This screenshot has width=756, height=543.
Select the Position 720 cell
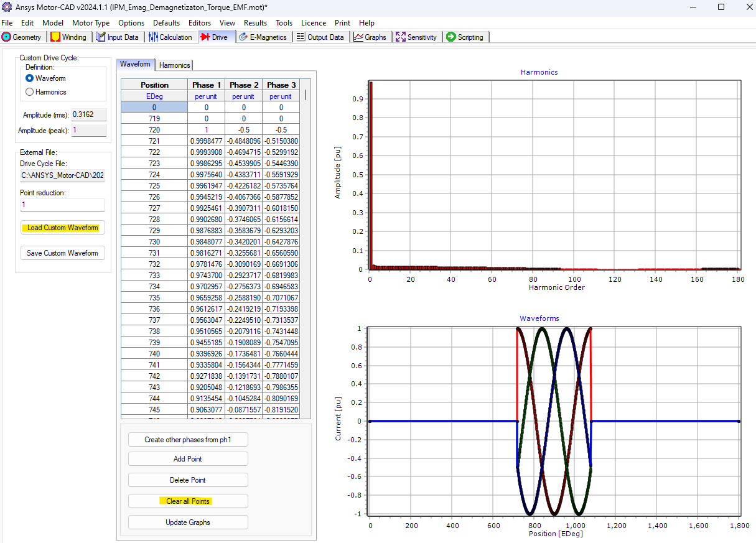pos(154,130)
